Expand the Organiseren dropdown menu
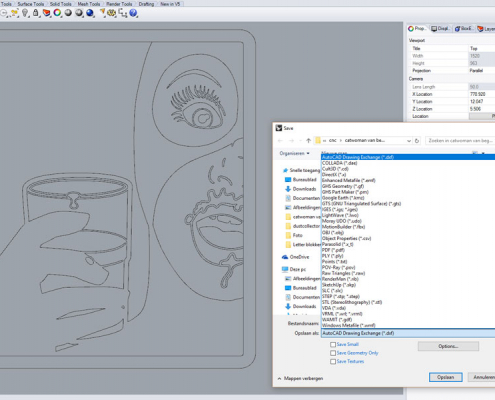Viewport: 495px width, 400px height. click(294, 153)
